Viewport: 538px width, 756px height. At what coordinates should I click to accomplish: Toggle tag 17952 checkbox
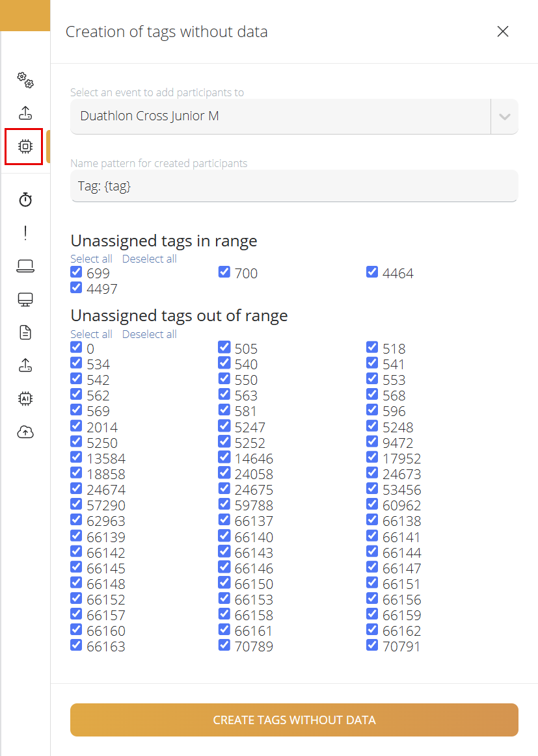372,457
